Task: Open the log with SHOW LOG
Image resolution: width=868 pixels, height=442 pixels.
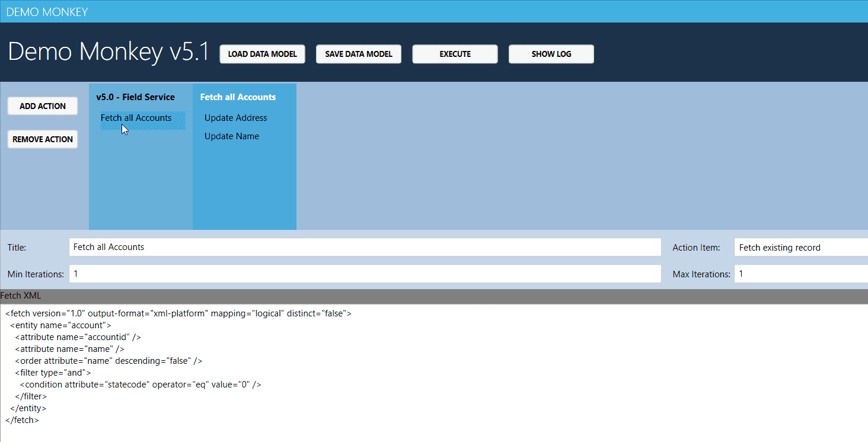Action: click(x=551, y=54)
